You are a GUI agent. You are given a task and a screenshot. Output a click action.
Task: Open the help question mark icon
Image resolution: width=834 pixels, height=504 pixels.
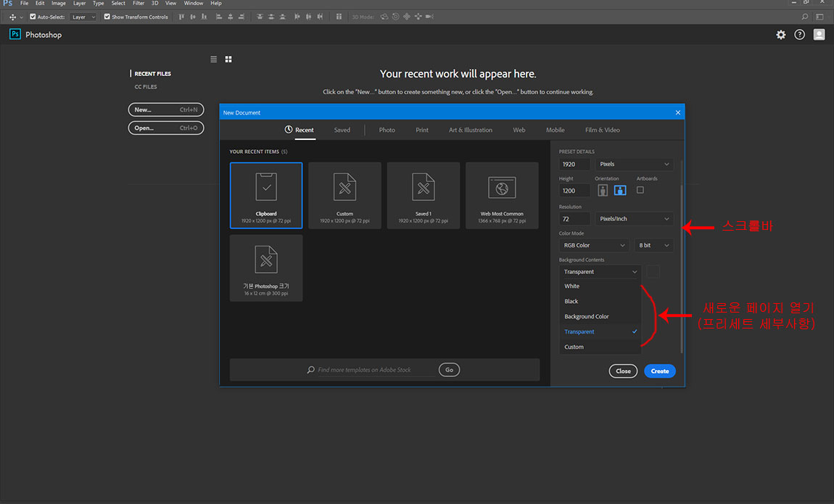coord(799,35)
